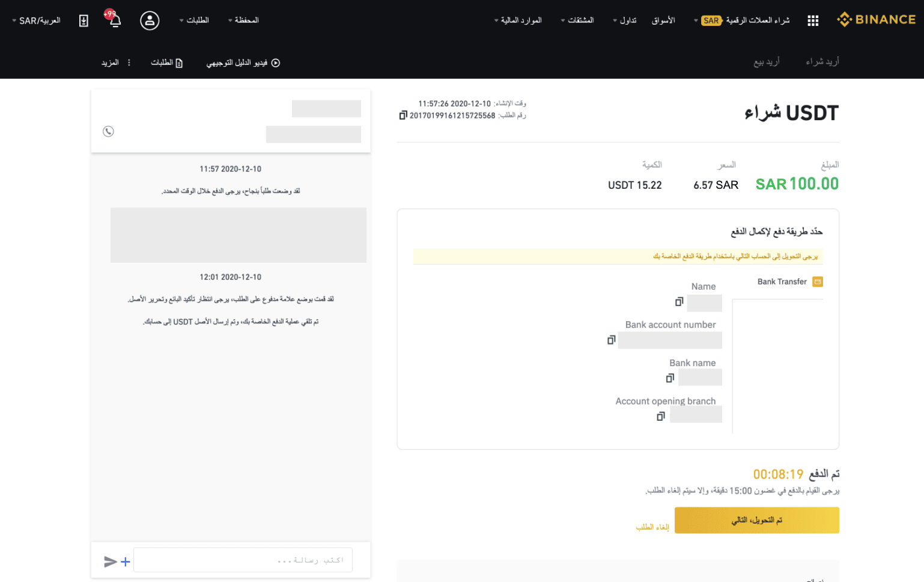The width and height of the screenshot is (924, 582).
Task: Switch to the أريد بيع sell tab
Action: click(x=767, y=61)
